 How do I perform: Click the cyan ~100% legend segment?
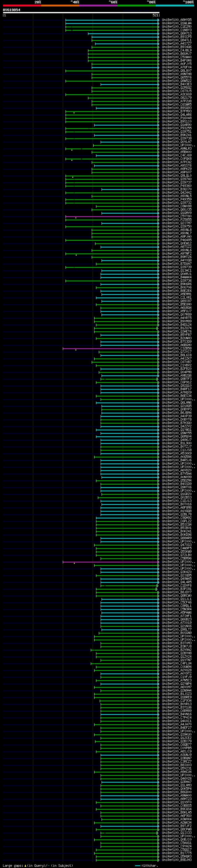pos(175,6)
